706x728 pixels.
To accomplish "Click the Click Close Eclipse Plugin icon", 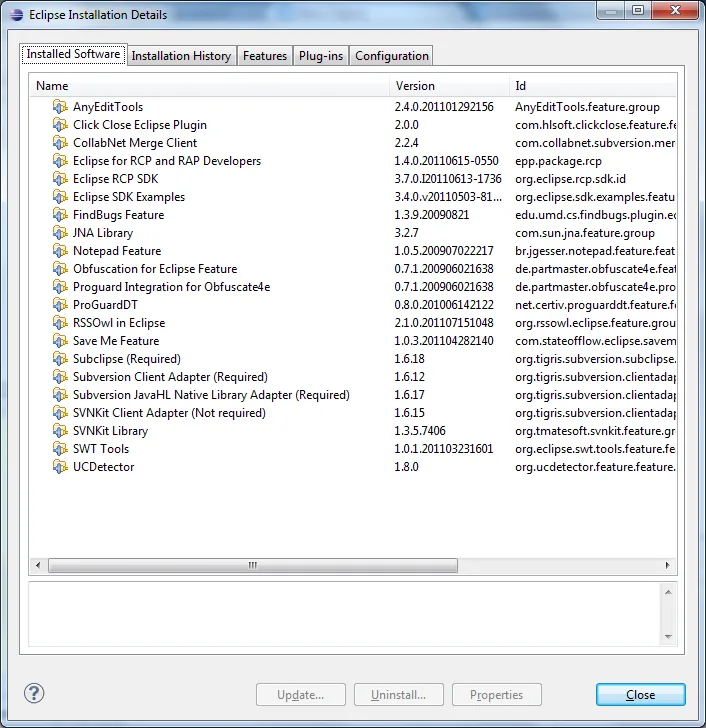I will [59, 125].
